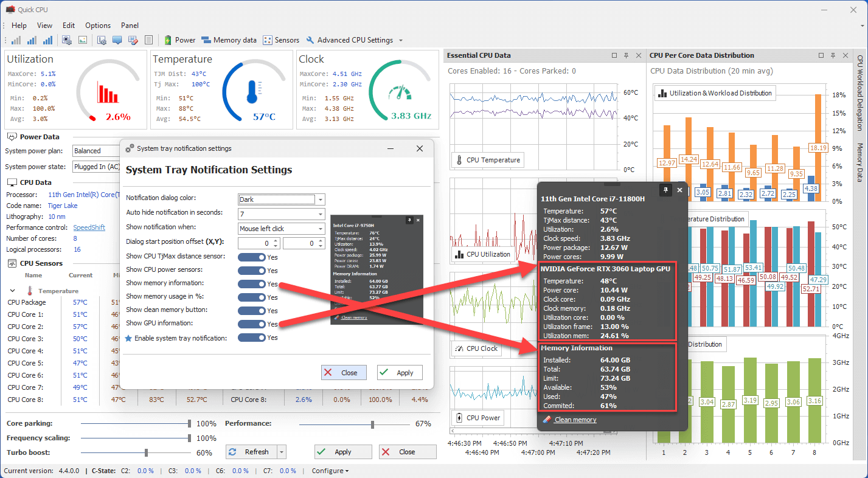The width and height of the screenshot is (868, 478).
Task: Click the CPU Utilization chart label
Action: [x=483, y=254]
